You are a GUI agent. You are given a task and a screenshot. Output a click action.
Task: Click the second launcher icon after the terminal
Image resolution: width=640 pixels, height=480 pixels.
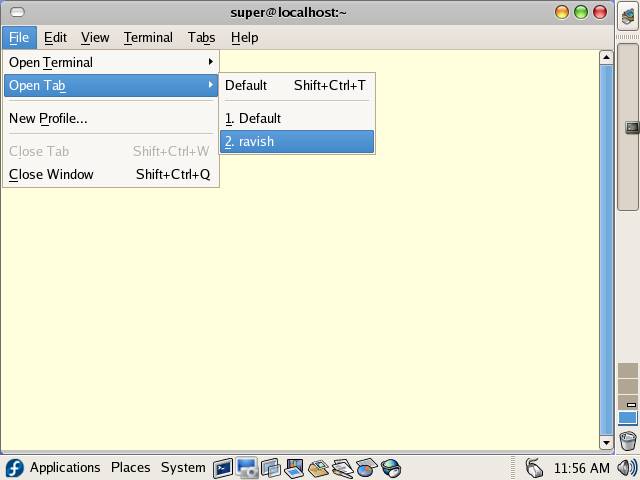pos(270,468)
